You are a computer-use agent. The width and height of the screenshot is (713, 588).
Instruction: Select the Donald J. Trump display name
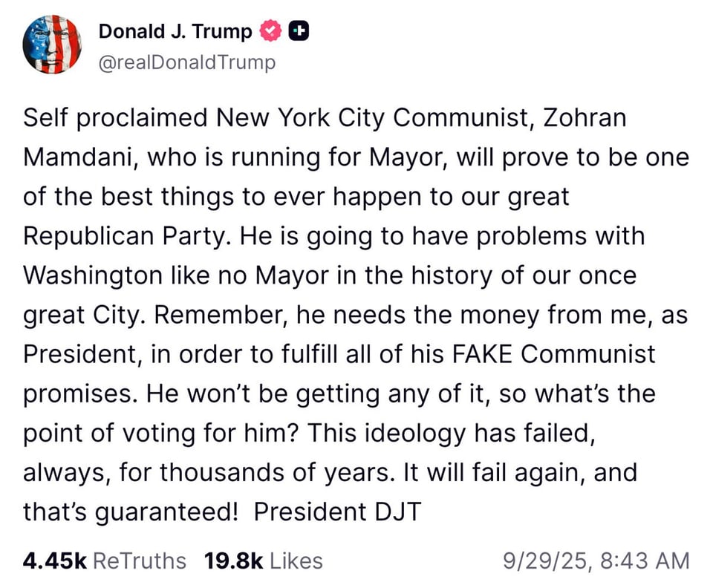click(x=175, y=30)
